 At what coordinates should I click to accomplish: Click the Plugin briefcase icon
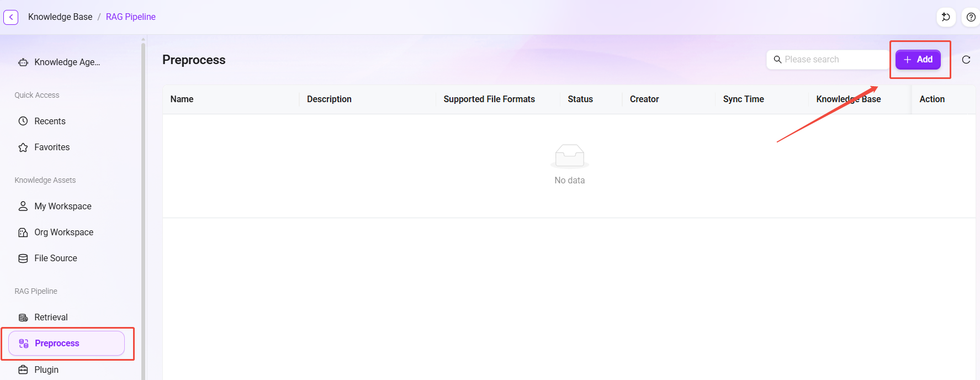[23, 370]
